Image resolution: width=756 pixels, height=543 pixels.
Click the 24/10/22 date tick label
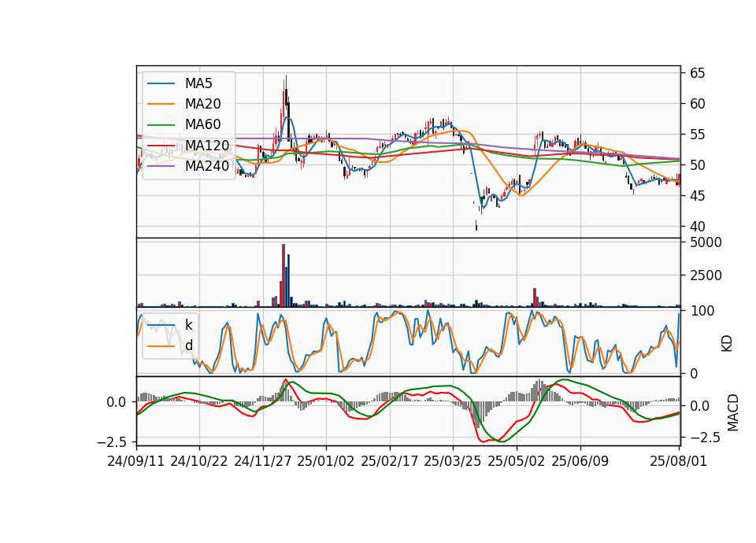(199, 461)
